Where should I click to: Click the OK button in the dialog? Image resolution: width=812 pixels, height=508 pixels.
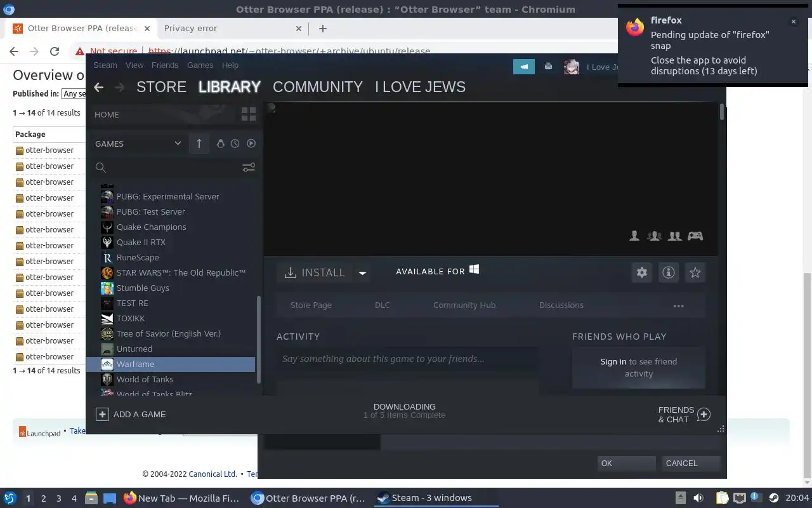tap(626, 464)
